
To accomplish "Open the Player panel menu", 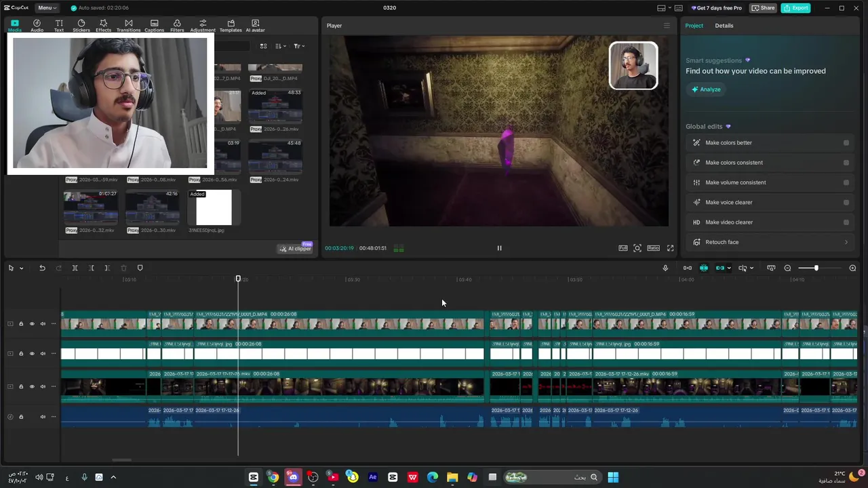I will 667,26.
